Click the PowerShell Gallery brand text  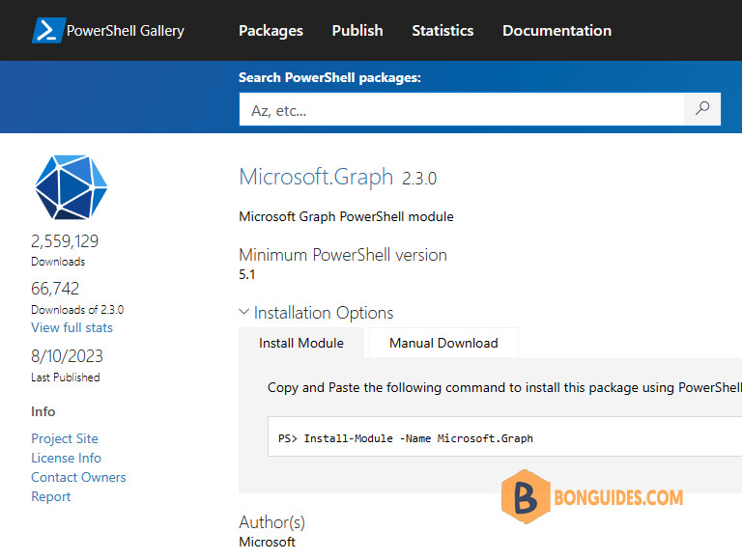point(126,31)
